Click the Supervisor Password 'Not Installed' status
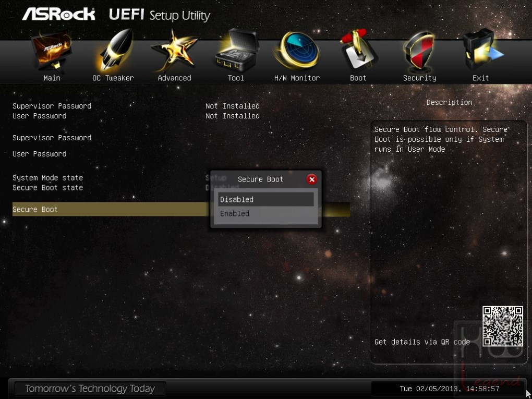 233,106
